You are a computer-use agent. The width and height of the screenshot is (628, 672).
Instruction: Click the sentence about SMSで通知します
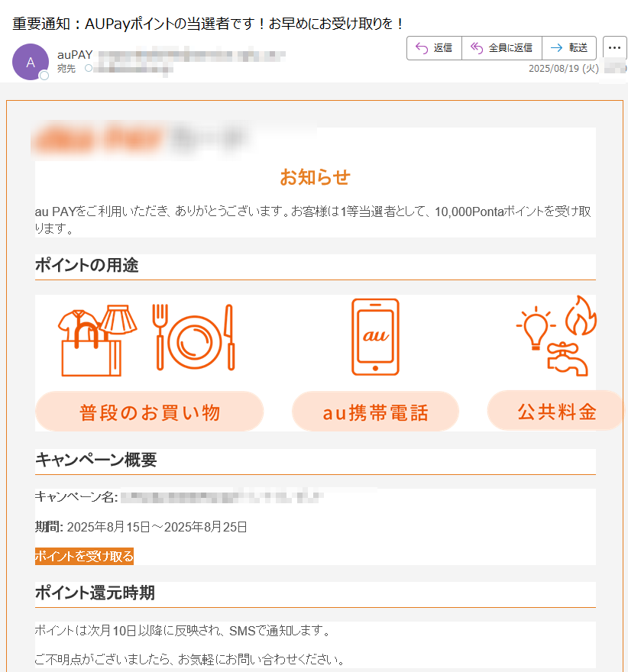(x=183, y=631)
